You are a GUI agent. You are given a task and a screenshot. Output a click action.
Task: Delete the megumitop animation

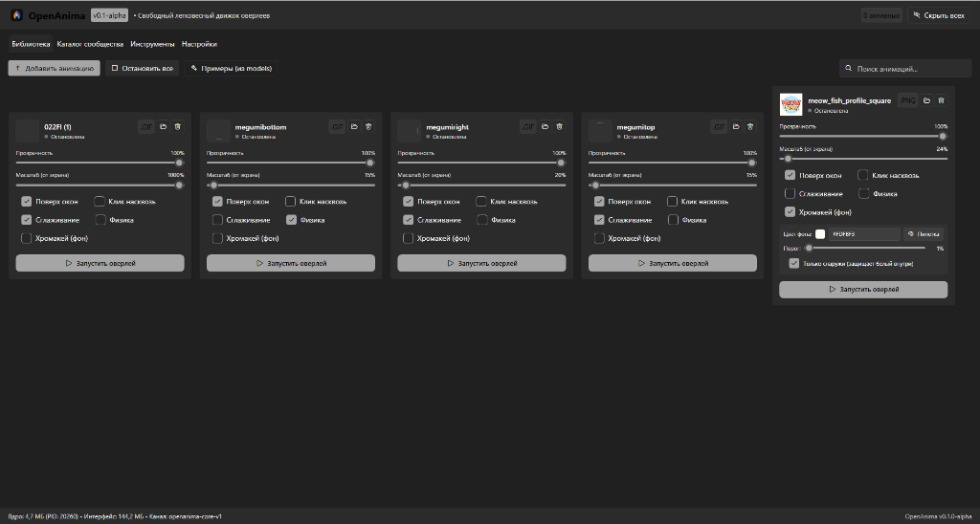click(750, 127)
